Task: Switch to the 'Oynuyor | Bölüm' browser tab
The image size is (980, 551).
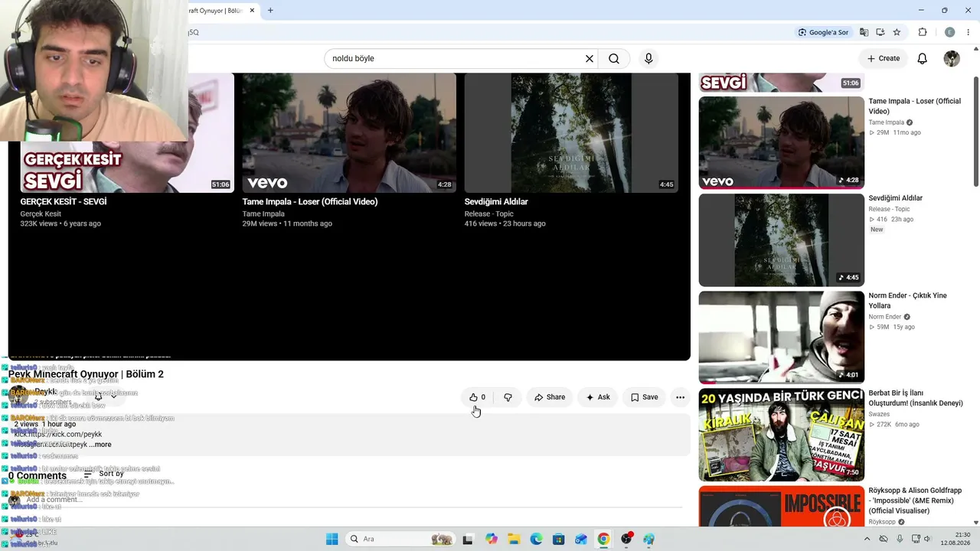Action: 217,11
